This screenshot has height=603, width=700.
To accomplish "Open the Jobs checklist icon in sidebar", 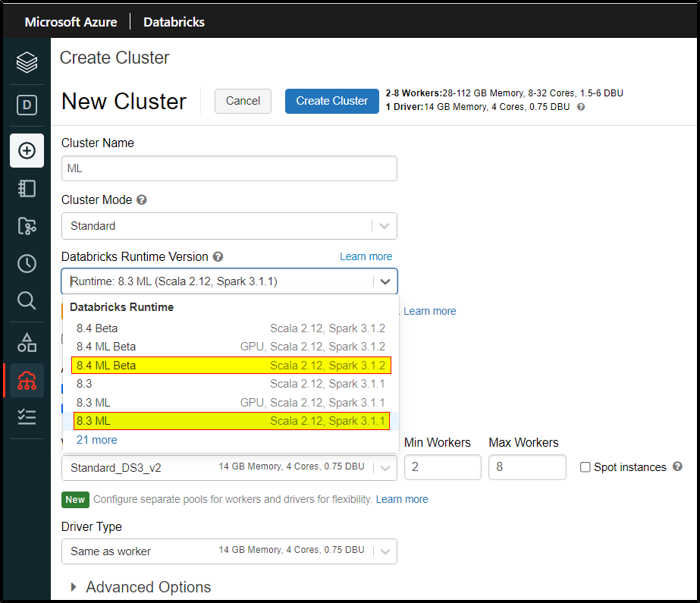I will click(27, 417).
